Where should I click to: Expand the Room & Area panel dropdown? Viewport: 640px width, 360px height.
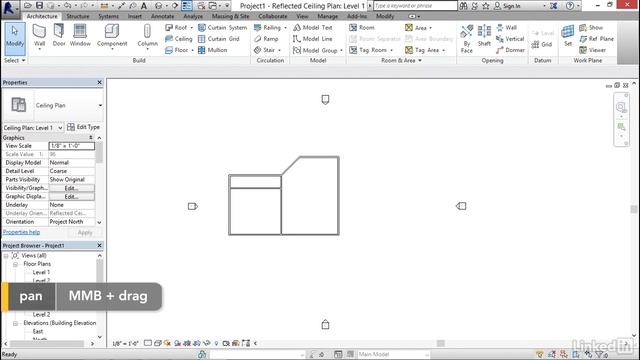pos(401,60)
